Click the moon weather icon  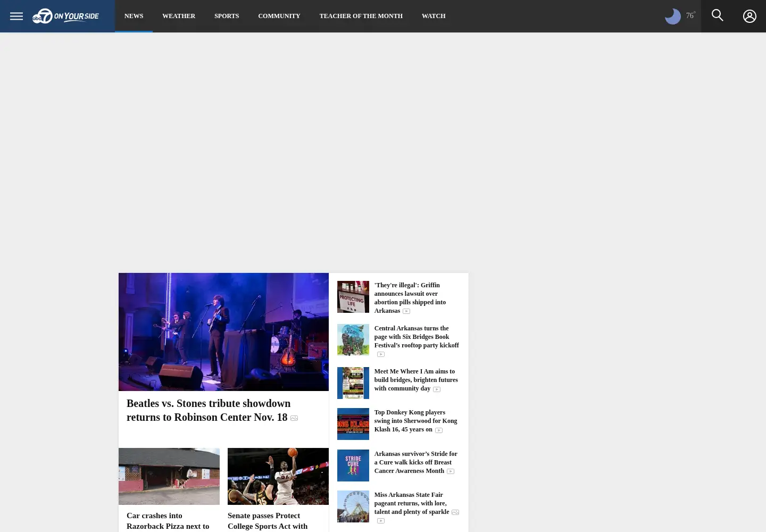click(673, 16)
